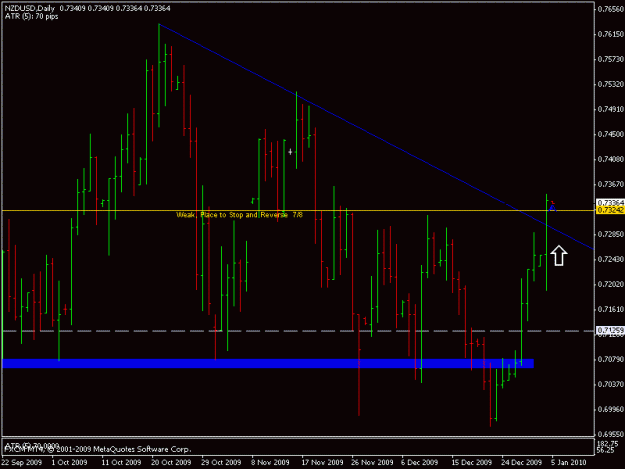Click the '26 Nov 2009' date label
This screenshot has height=469, width=625.
pyautogui.click(x=372, y=462)
